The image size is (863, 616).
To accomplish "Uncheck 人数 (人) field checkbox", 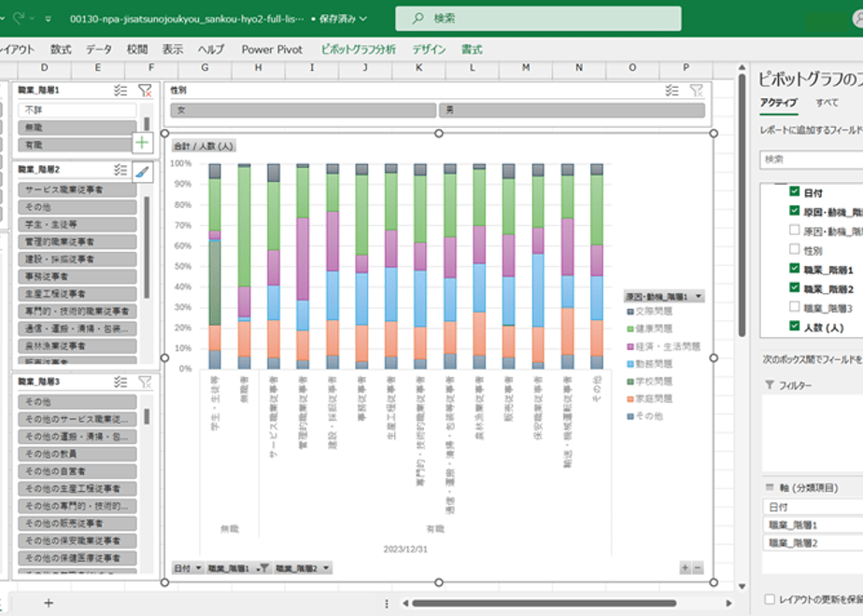I will (794, 326).
